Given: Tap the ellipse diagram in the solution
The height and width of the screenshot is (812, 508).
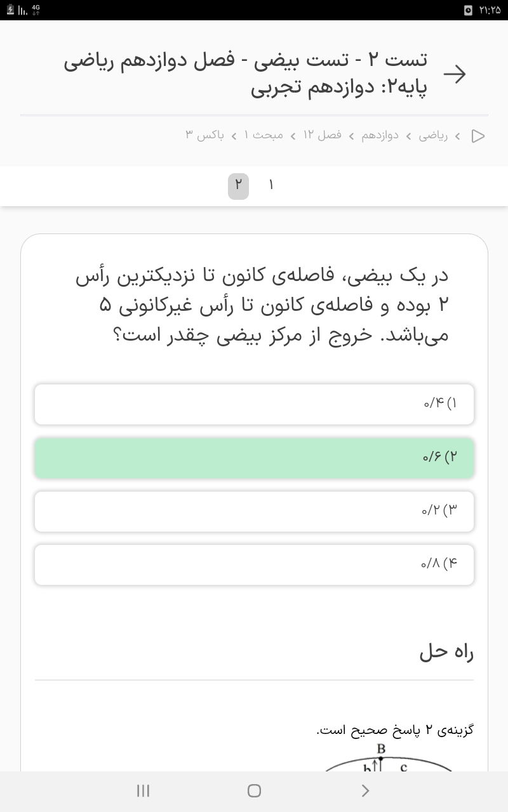Looking at the screenshot, I should (389, 762).
